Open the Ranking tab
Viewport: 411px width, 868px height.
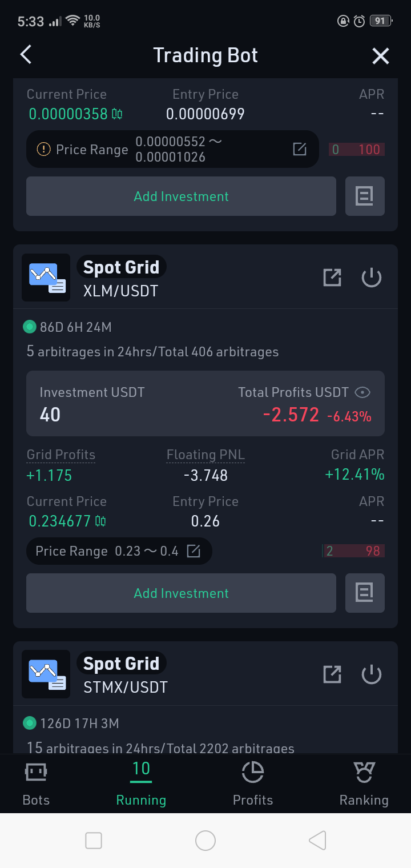click(x=364, y=785)
